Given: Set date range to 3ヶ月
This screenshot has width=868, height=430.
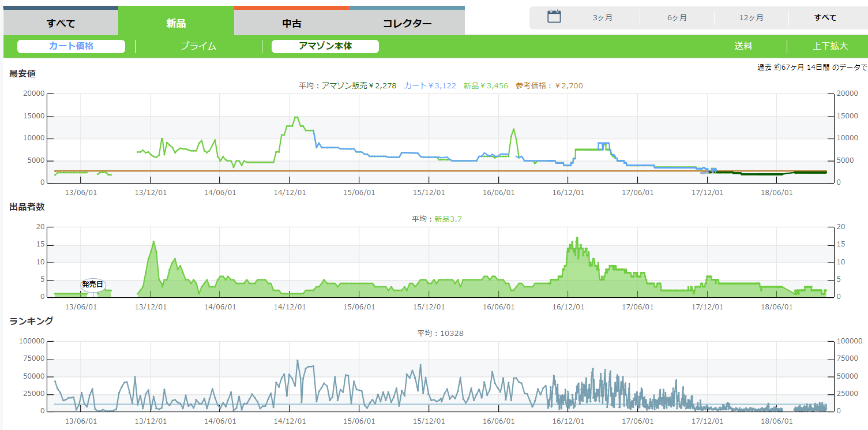Looking at the screenshot, I should 603,18.
